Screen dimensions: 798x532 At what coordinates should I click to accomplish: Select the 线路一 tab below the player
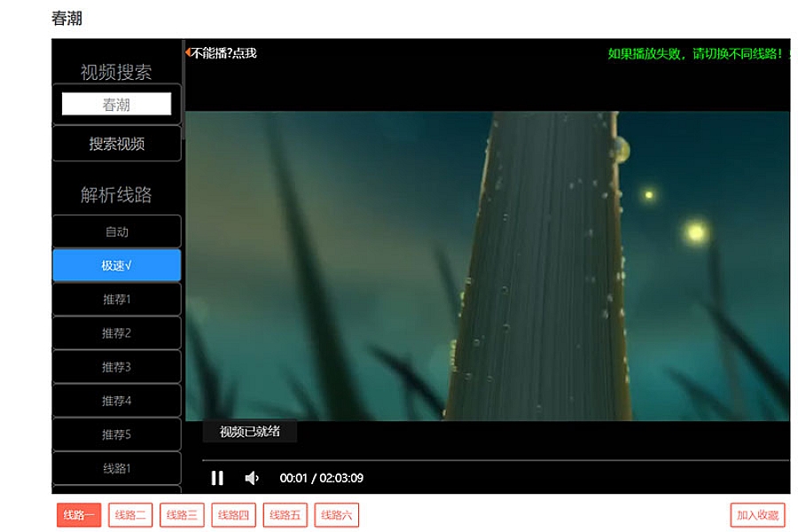click(x=79, y=514)
